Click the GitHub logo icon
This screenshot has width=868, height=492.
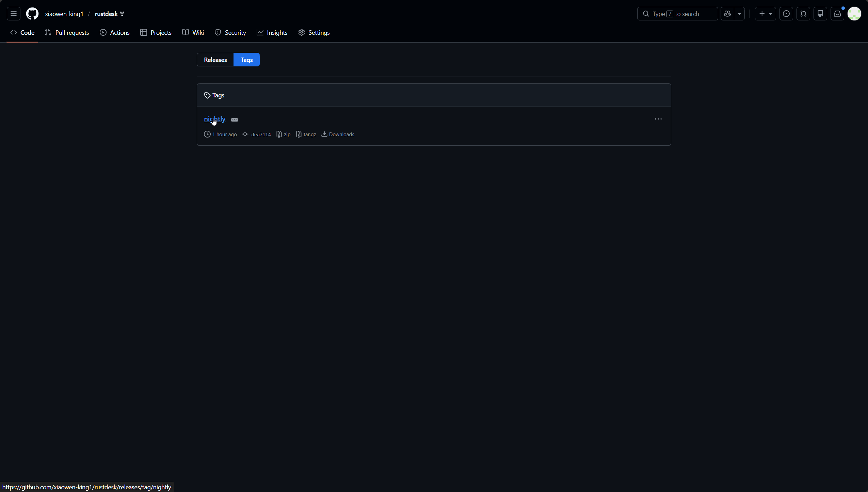coord(32,14)
